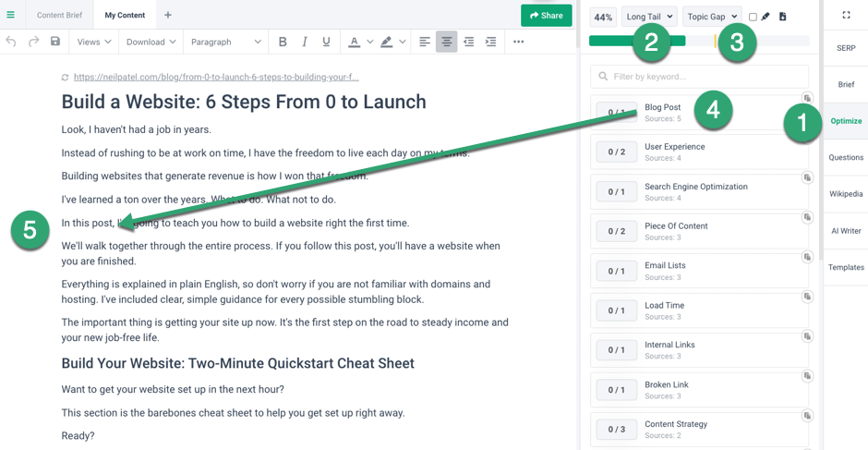The height and width of the screenshot is (450, 868).
Task: Save the document with the floppy disk icon
Action: 55,42
